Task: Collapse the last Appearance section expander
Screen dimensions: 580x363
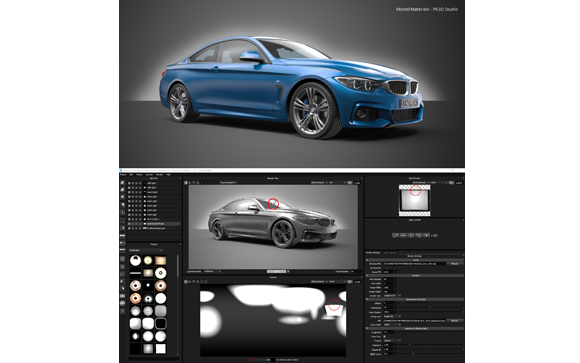Action: coord(367,328)
